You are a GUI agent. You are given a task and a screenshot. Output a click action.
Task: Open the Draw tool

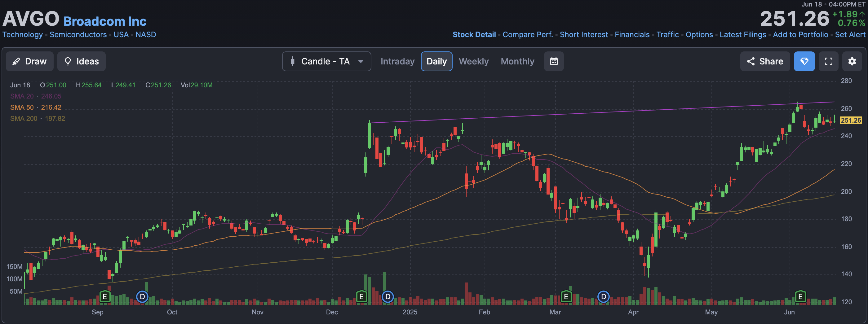(30, 61)
